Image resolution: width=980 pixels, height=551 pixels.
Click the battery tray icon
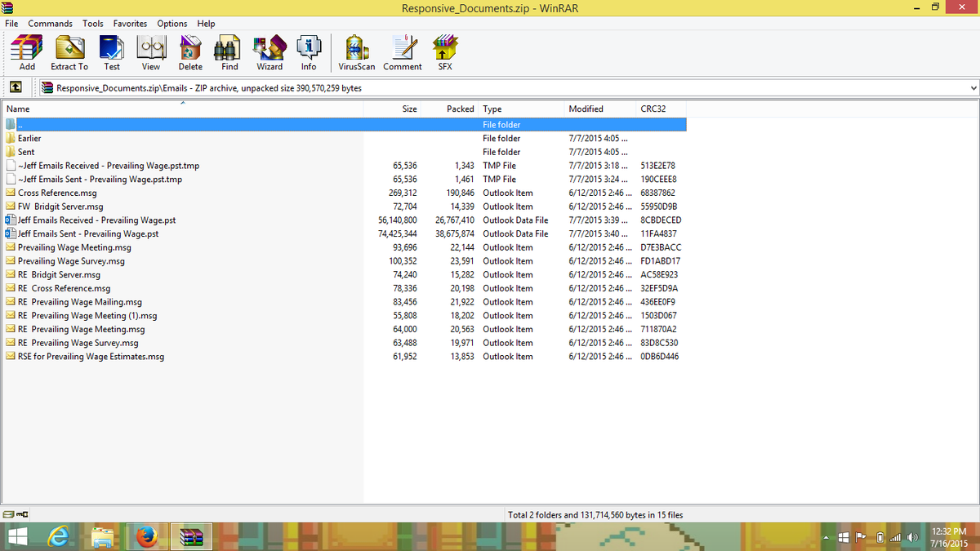[881, 537]
